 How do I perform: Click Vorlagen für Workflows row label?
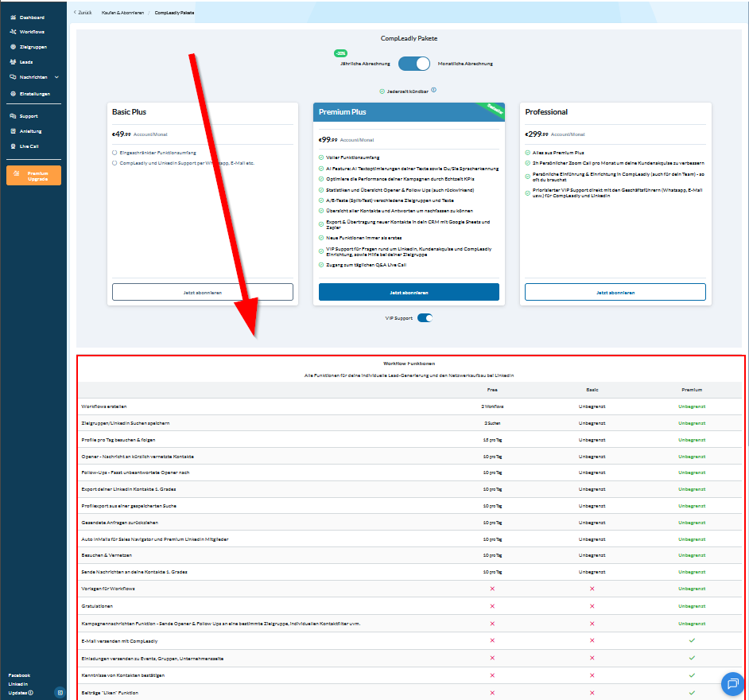click(x=108, y=589)
